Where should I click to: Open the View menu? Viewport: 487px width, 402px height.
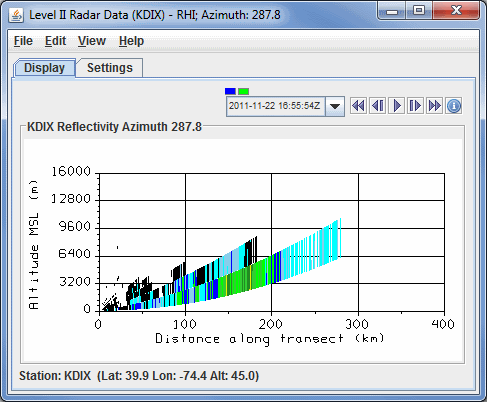pyautogui.click(x=92, y=41)
